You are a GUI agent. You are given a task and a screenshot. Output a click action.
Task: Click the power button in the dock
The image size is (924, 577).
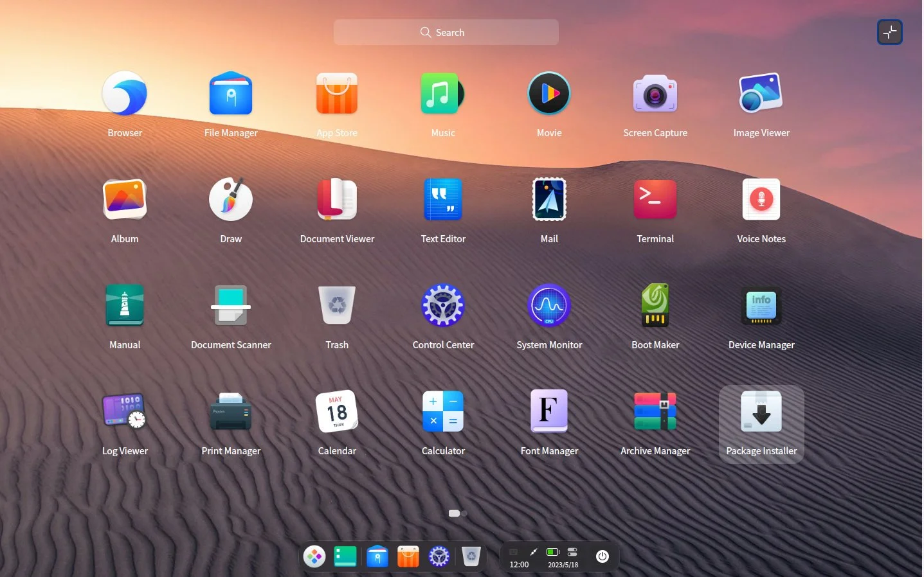(x=602, y=556)
